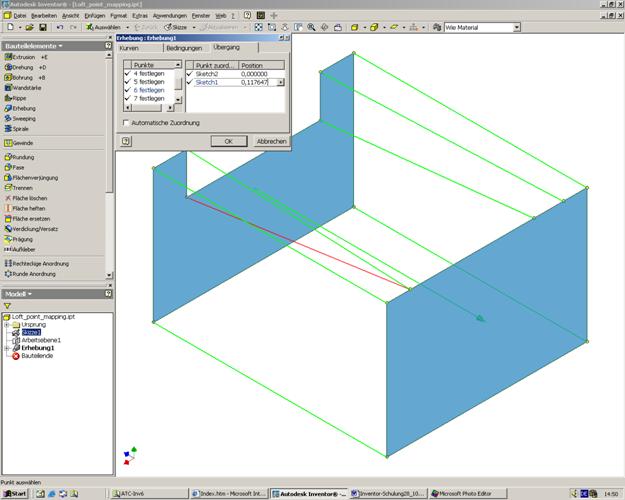
Task: Select the Rundung (fillet) tool
Action: click(x=19, y=157)
